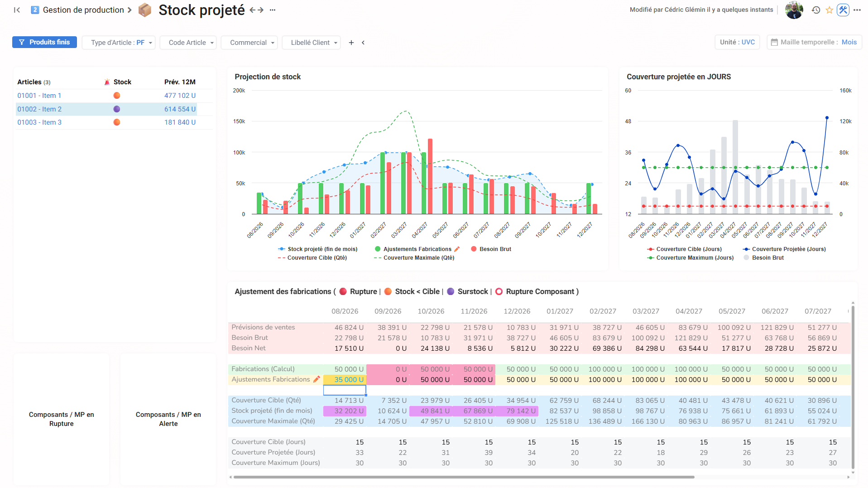Click the box package icon beside the title

[x=144, y=10]
